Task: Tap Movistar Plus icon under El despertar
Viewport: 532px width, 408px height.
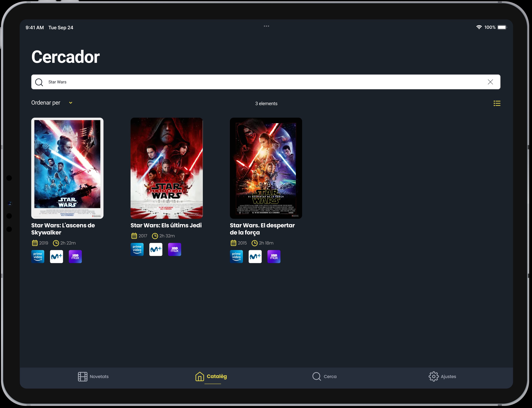Action: pos(255,256)
